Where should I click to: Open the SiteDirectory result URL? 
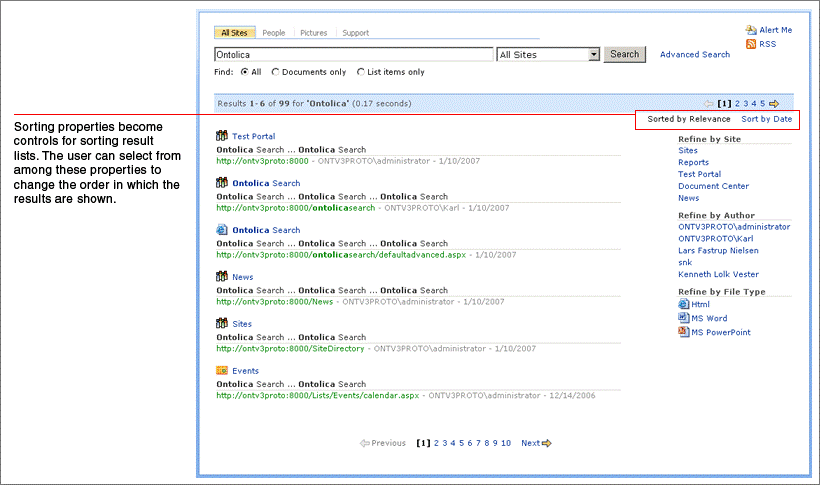click(290, 348)
